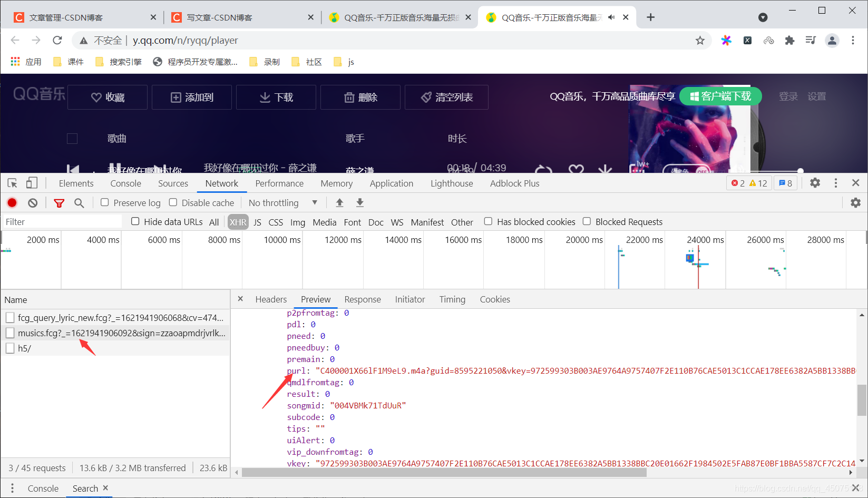The height and width of the screenshot is (498, 868).
Task: Close the request details pane
Action: pyautogui.click(x=240, y=299)
